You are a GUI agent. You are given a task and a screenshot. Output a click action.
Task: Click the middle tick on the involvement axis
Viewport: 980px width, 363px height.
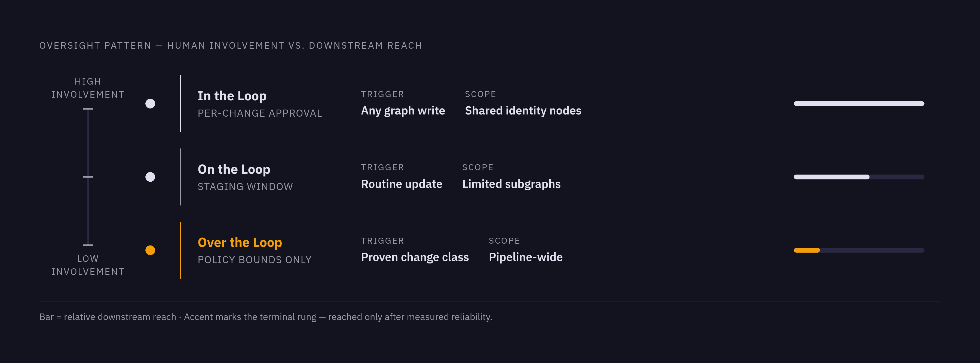[88, 177]
